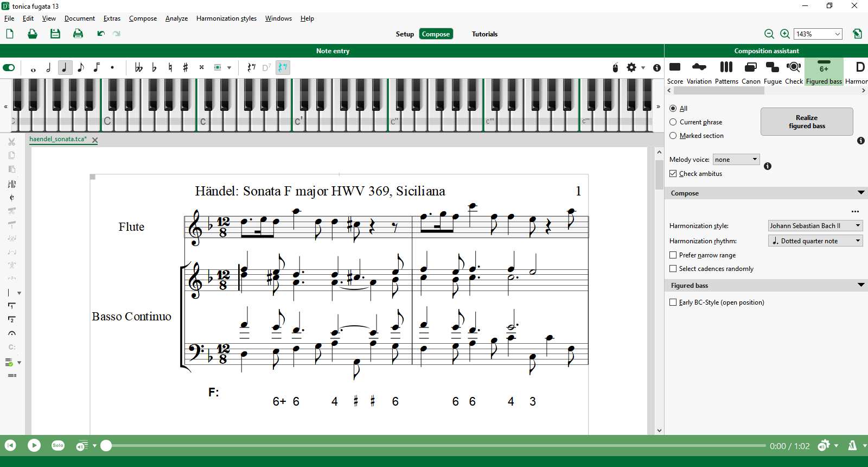Select quarter note duration

(x=65, y=68)
